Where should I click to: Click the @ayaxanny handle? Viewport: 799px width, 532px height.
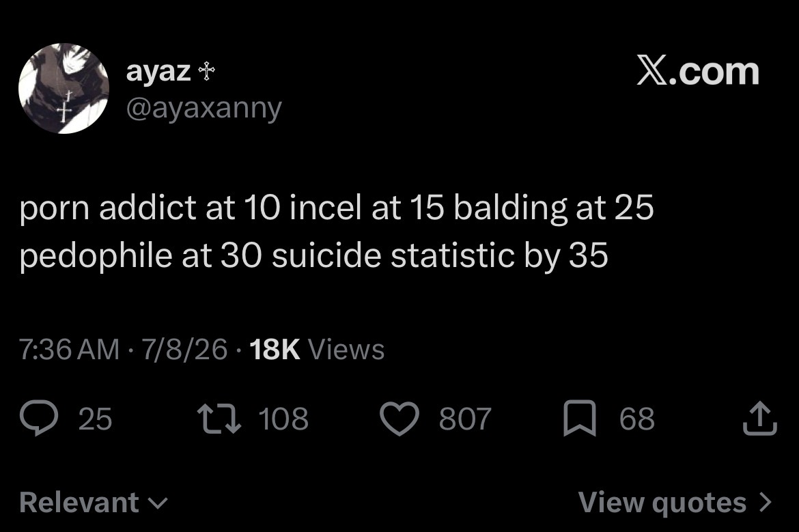pos(204,108)
